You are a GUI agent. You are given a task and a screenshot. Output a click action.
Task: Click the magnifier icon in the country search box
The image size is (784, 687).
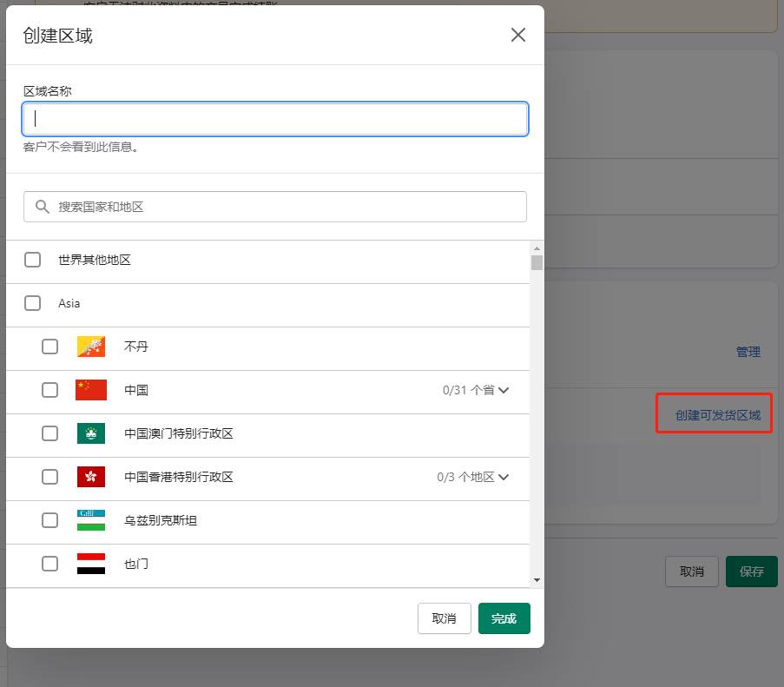[x=43, y=207]
